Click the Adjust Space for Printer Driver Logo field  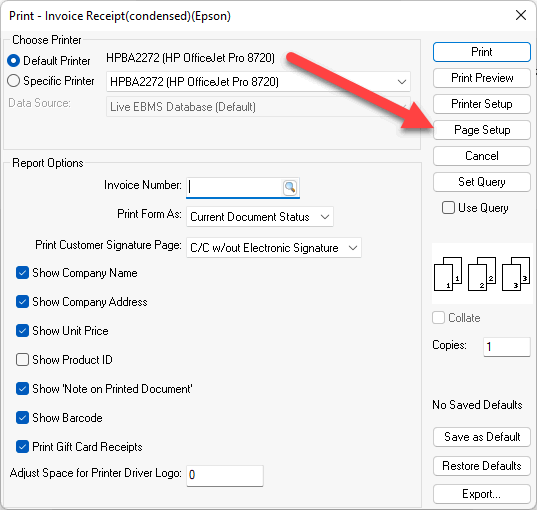[x=225, y=475]
